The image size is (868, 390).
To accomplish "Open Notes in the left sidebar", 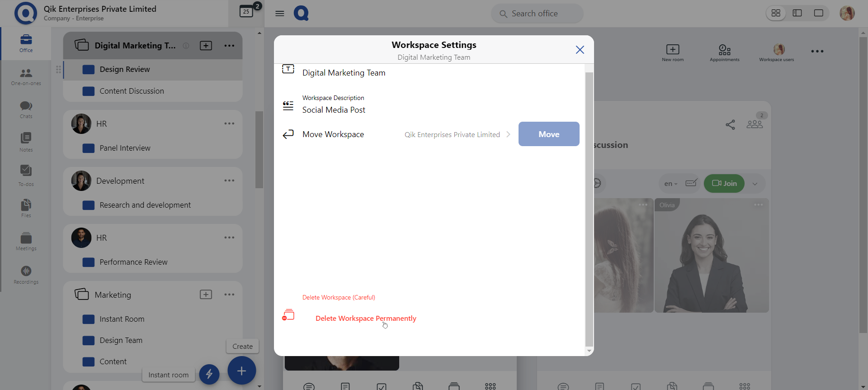I will click(26, 142).
